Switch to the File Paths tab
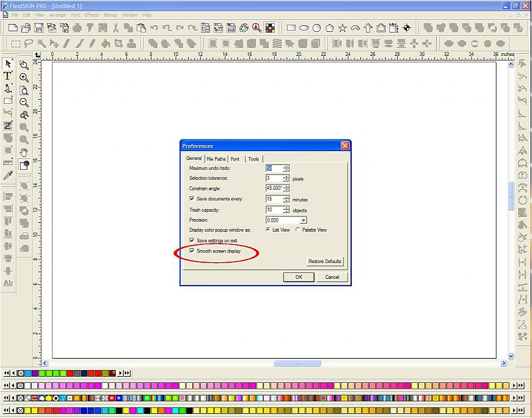Image resolution: width=532 pixels, height=418 pixels. (x=215, y=159)
